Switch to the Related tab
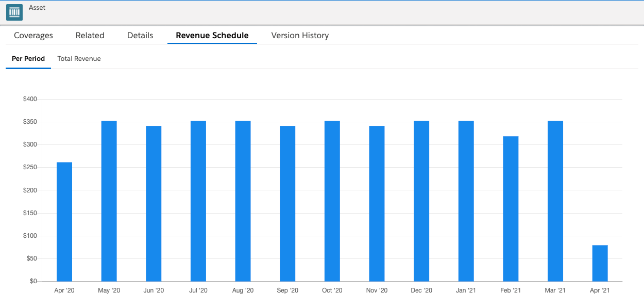The height and width of the screenshot is (308, 644). coord(90,36)
